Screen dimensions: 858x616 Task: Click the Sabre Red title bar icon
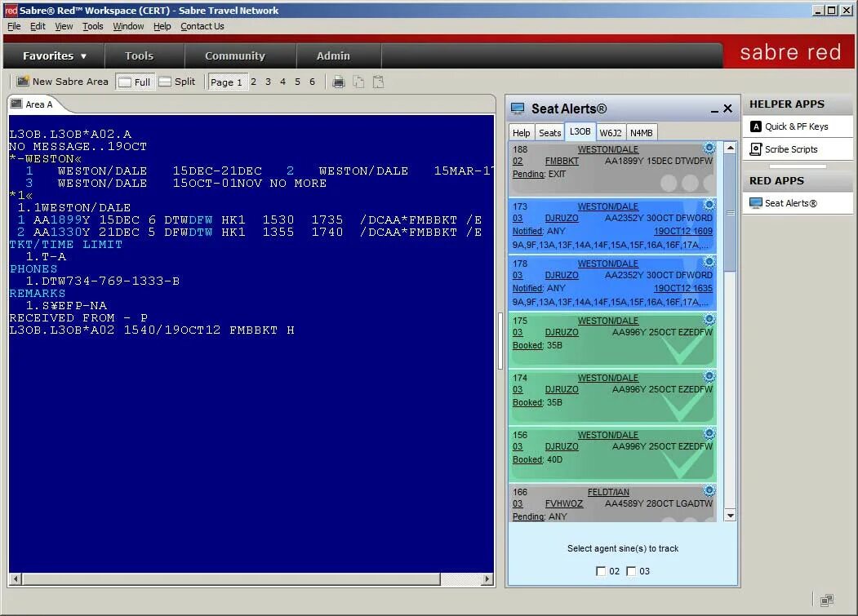tap(11, 11)
